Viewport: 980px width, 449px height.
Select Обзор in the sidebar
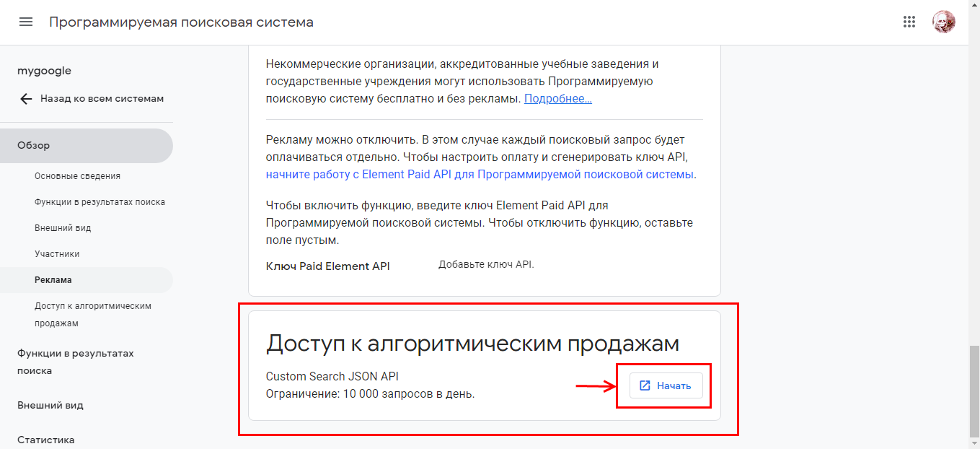(34, 145)
